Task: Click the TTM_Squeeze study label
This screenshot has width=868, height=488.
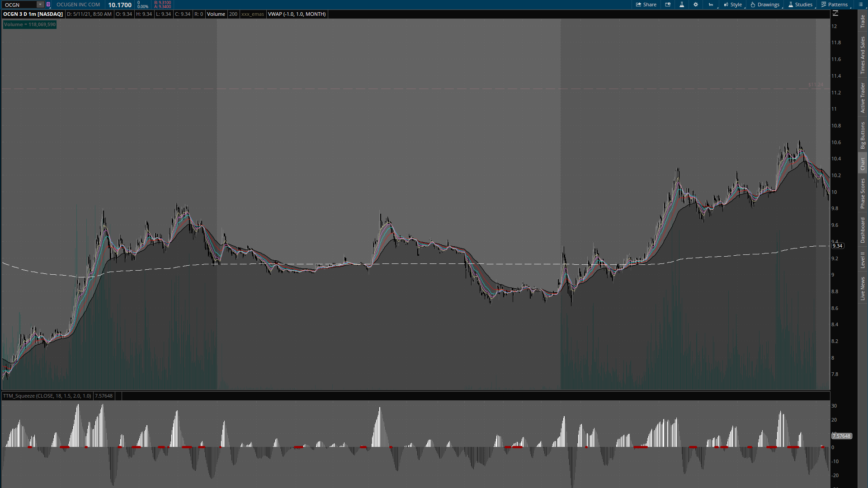Action: (x=47, y=396)
